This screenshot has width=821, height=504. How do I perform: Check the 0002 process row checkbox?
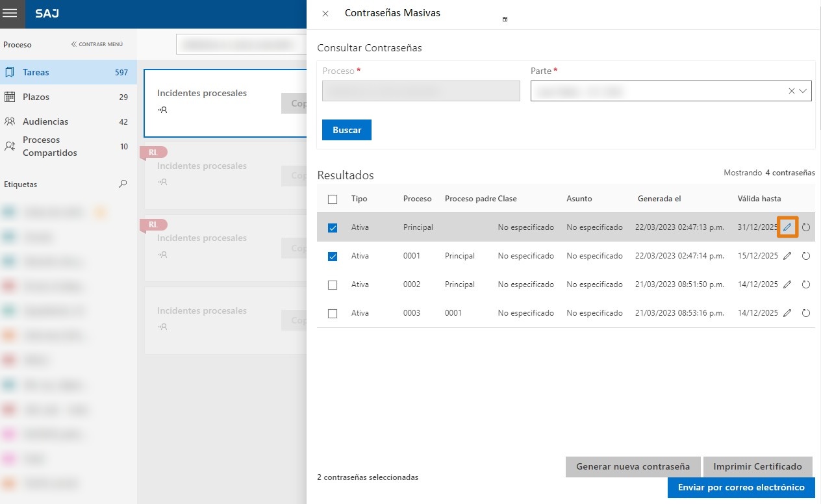[333, 285]
